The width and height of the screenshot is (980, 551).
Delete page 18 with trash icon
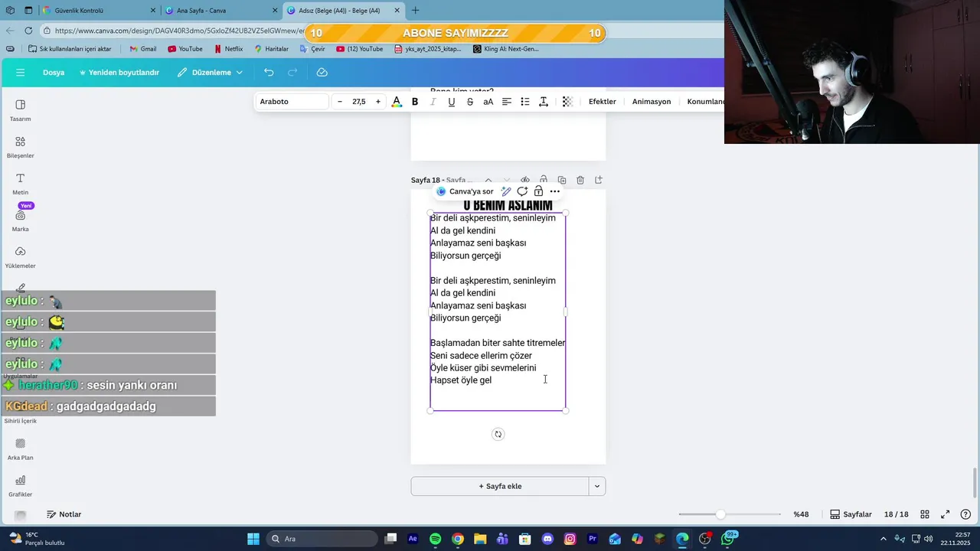coord(580,181)
